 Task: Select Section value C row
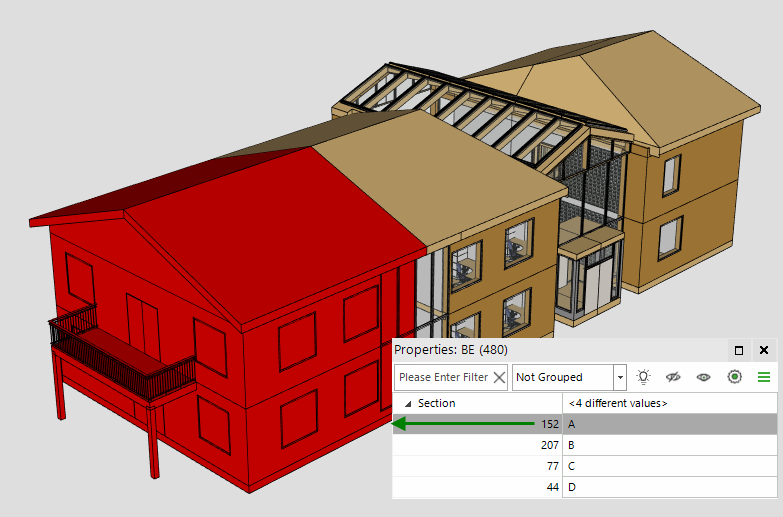click(x=585, y=466)
